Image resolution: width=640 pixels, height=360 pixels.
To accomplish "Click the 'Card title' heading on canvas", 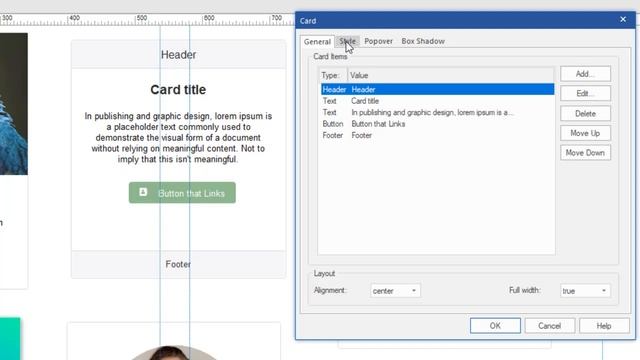I will tap(178, 90).
